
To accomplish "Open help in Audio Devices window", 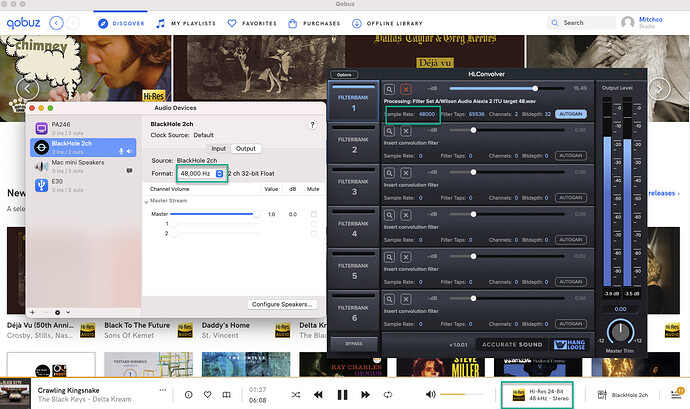I will click(312, 125).
